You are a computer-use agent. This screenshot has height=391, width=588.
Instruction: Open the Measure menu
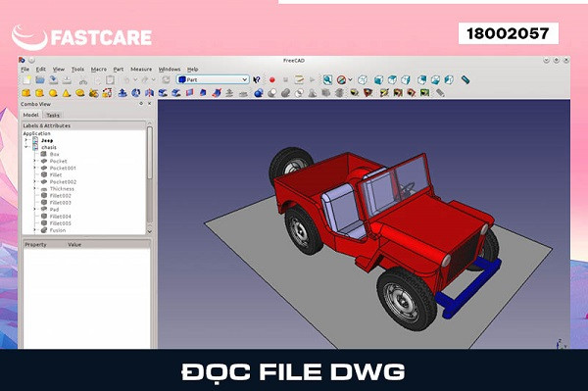141,70
